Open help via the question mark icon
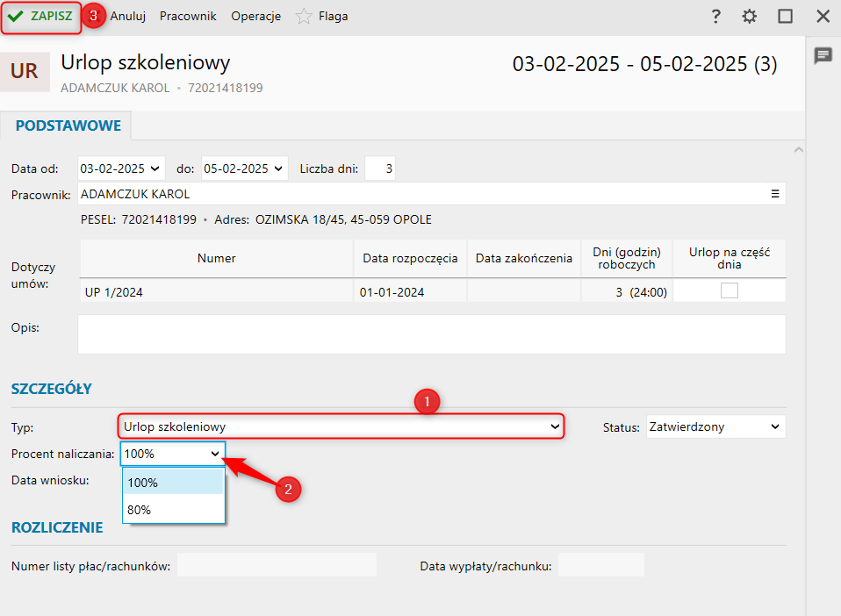841x616 pixels. pos(715,16)
